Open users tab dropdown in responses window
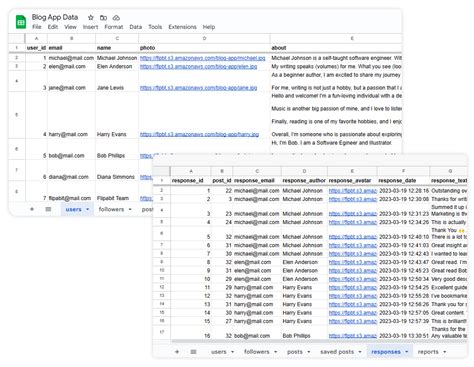 click(x=232, y=352)
